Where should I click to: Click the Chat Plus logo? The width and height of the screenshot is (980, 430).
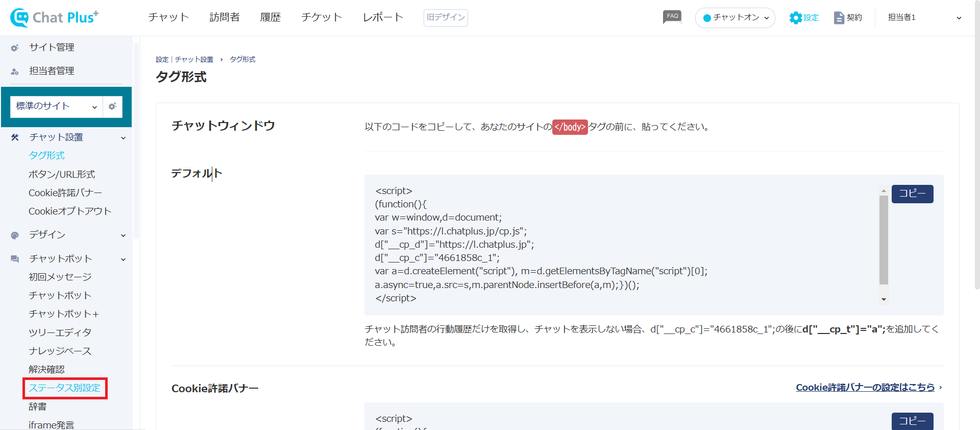54,17
